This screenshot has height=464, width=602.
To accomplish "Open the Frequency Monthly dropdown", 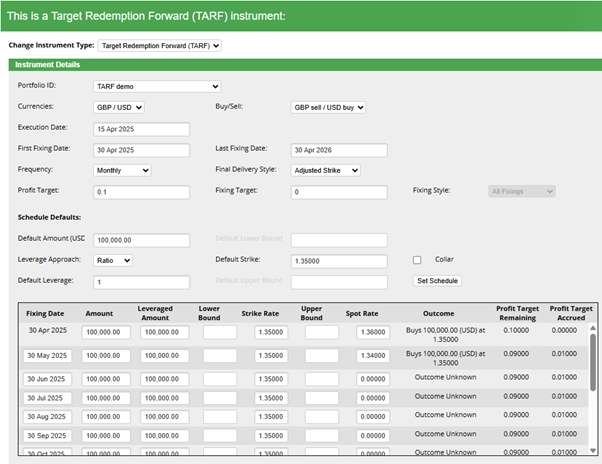I will click(122, 170).
